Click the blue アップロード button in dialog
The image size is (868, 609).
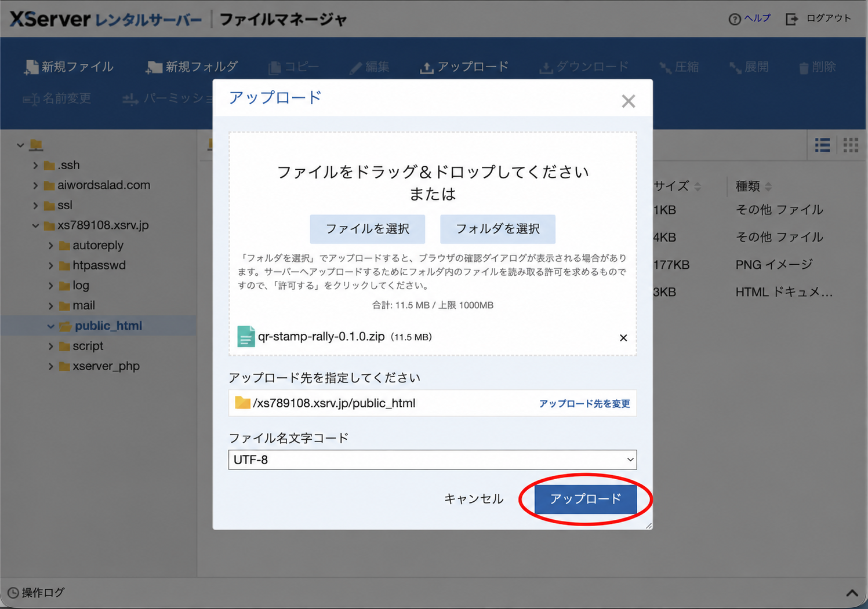(x=586, y=499)
